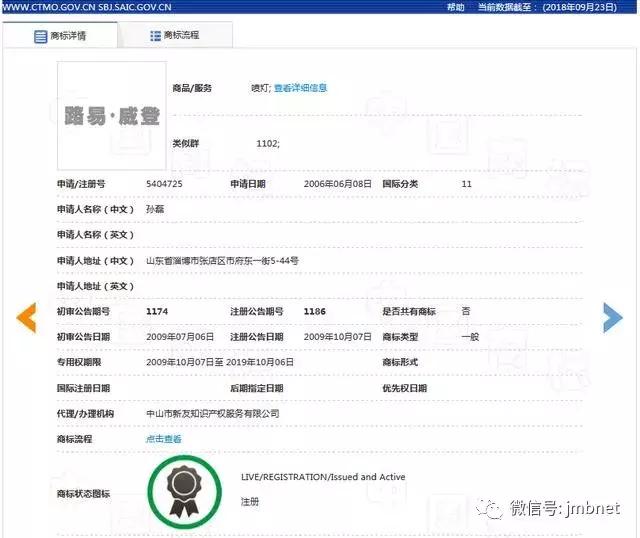Open the 商标详情 tab
The width and height of the screenshot is (640, 538).
(x=60, y=36)
